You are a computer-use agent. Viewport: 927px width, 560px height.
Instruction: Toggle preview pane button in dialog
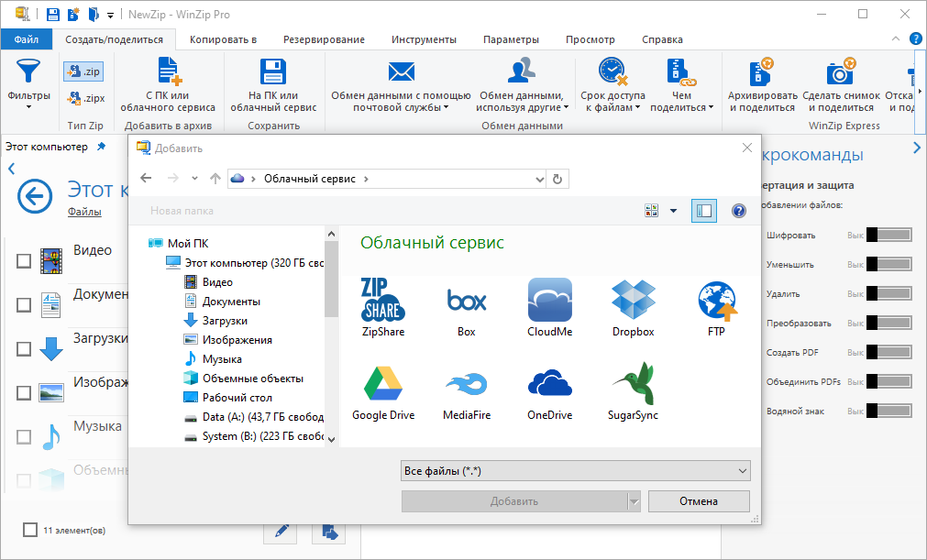704,211
